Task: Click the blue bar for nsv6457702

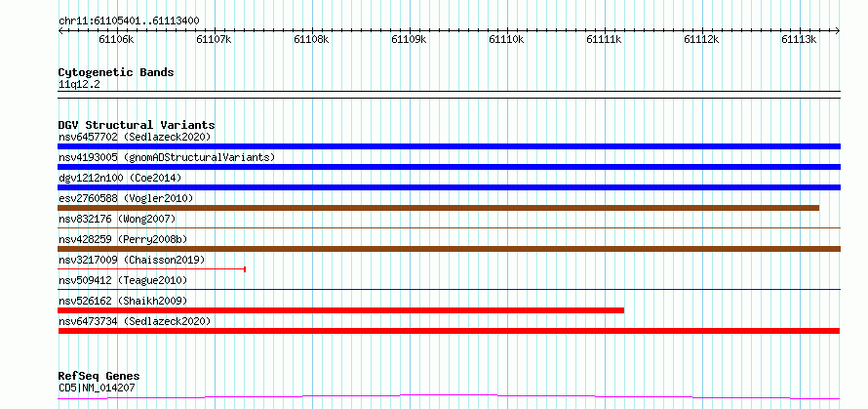Action: pos(449,146)
